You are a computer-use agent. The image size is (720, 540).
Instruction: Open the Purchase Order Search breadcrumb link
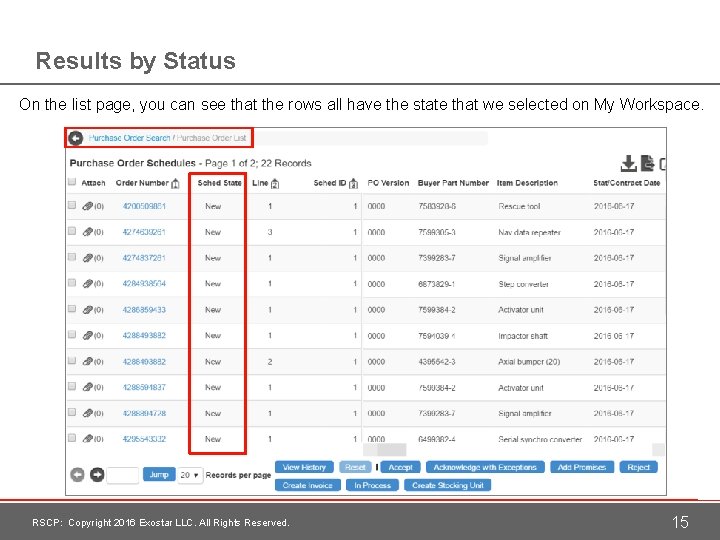click(x=129, y=138)
